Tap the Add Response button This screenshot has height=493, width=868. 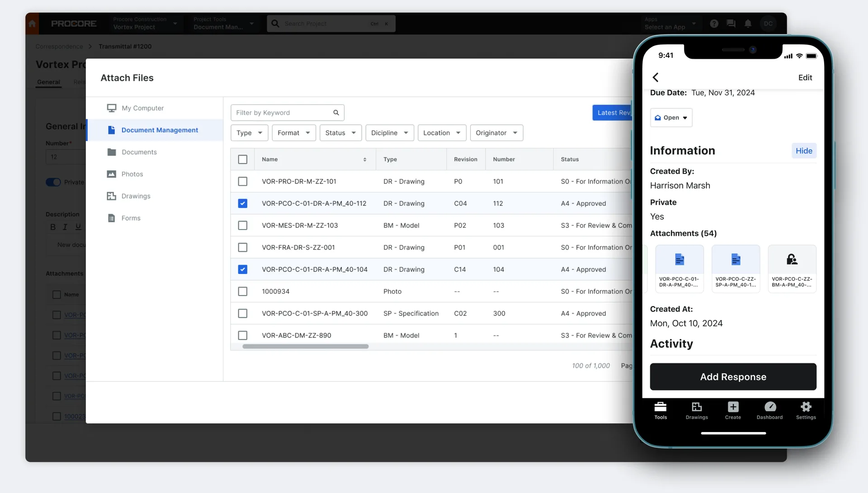(733, 376)
